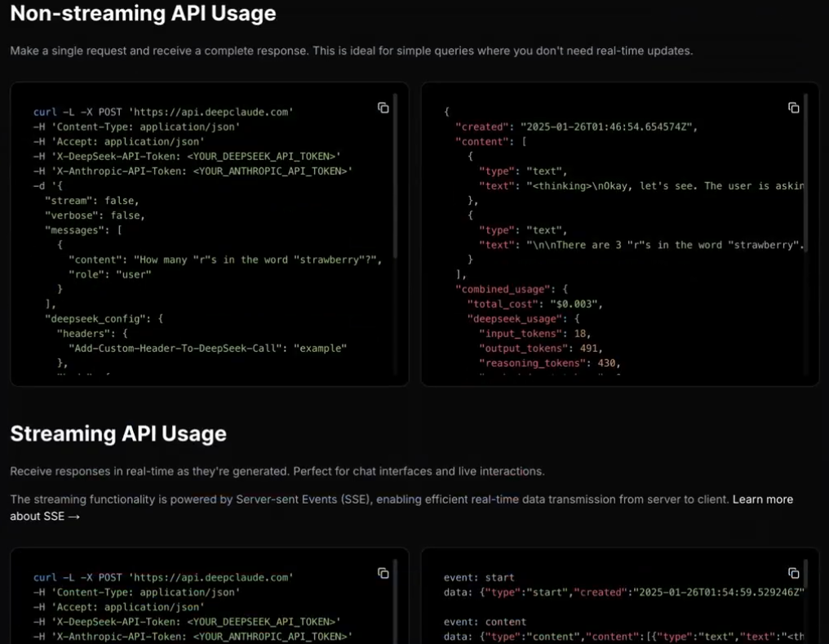
Task: Click the non-streaming "curl -L -X POST" line
Action: coord(163,112)
